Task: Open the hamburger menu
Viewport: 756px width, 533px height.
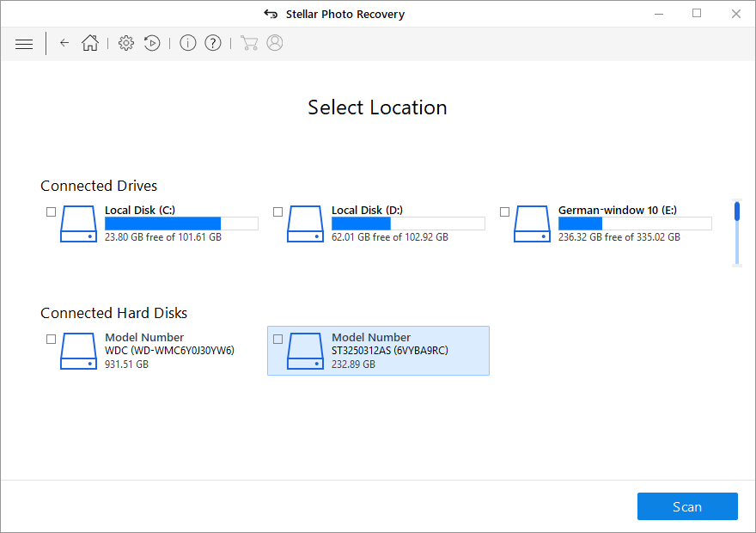Action: point(24,44)
